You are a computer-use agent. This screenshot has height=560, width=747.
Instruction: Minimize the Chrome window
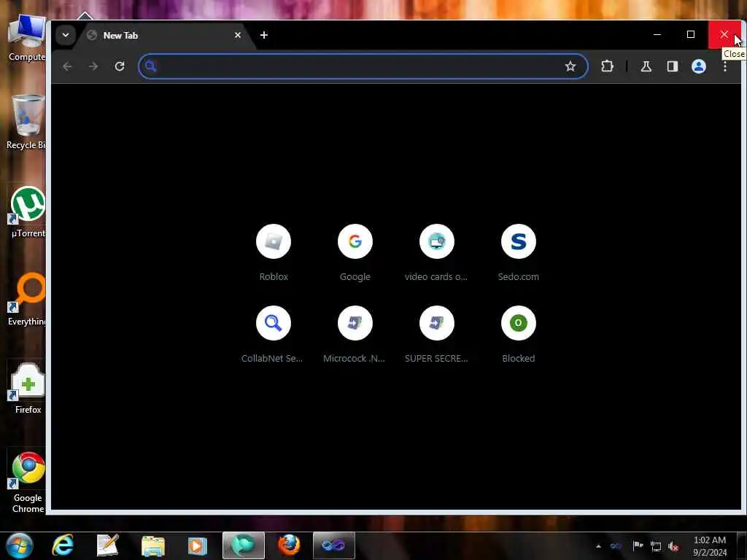click(x=657, y=35)
